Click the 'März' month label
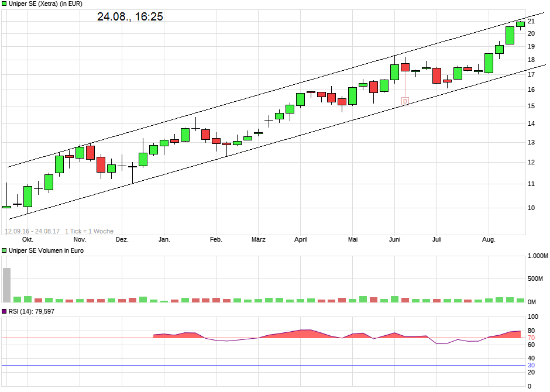550x392 pixels. pyautogui.click(x=259, y=239)
